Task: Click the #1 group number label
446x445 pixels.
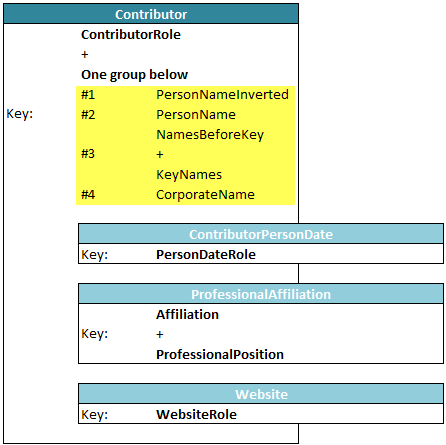Action: (88, 95)
